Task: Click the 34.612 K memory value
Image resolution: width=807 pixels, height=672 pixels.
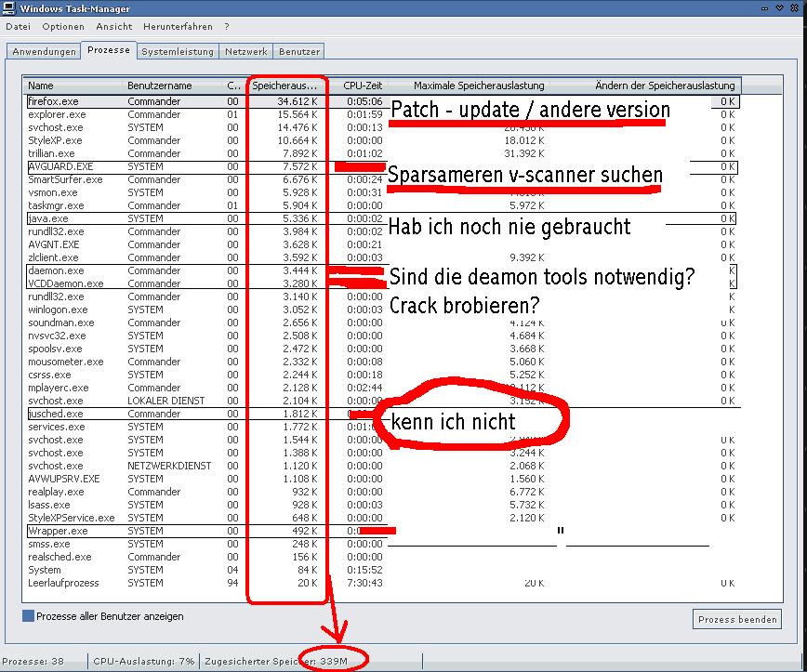Action: 298,101
